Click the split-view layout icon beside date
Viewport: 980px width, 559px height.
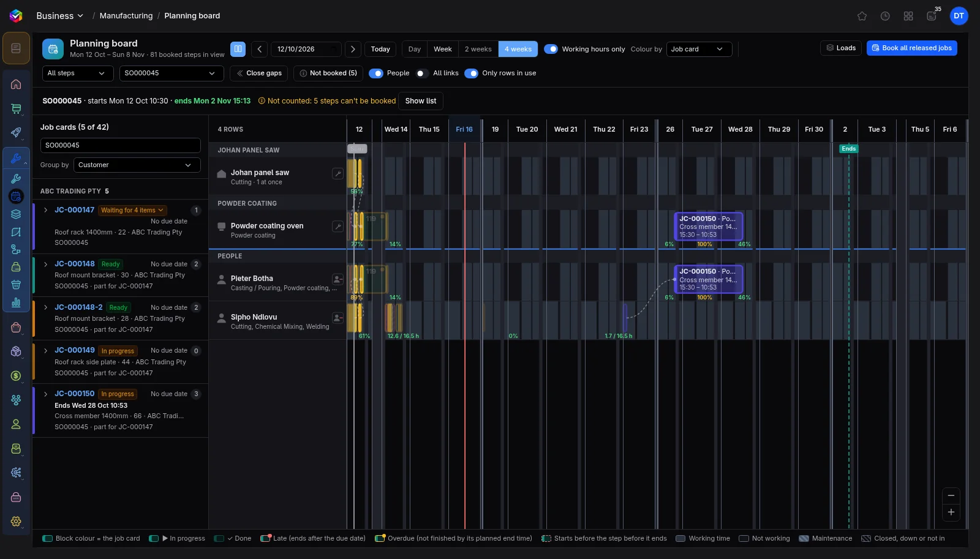click(238, 49)
